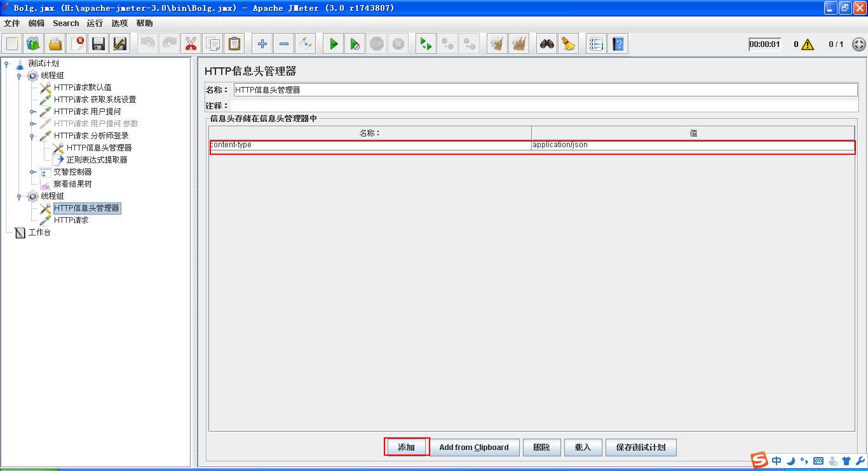Click 保存测试计划 button
The height and width of the screenshot is (471, 868).
tap(641, 447)
